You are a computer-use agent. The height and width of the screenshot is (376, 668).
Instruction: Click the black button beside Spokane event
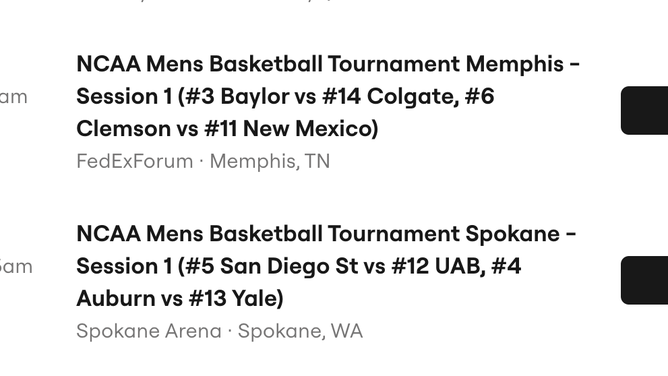644,280
